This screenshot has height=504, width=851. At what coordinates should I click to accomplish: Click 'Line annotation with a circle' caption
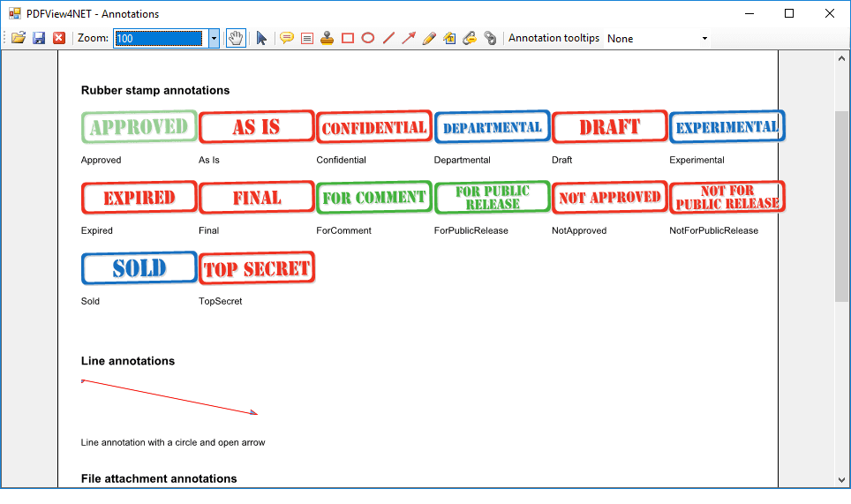pyautogui.click(x=173, y=443)
